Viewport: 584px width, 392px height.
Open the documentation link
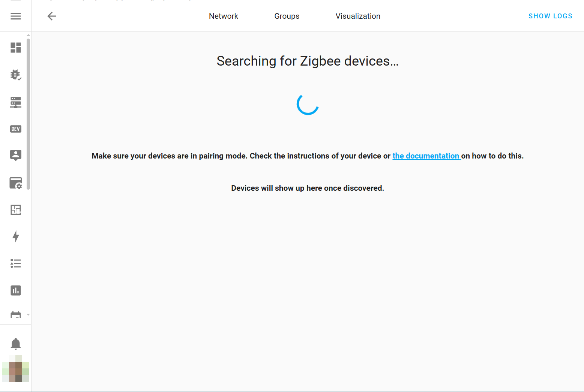[x=426, y=156]
